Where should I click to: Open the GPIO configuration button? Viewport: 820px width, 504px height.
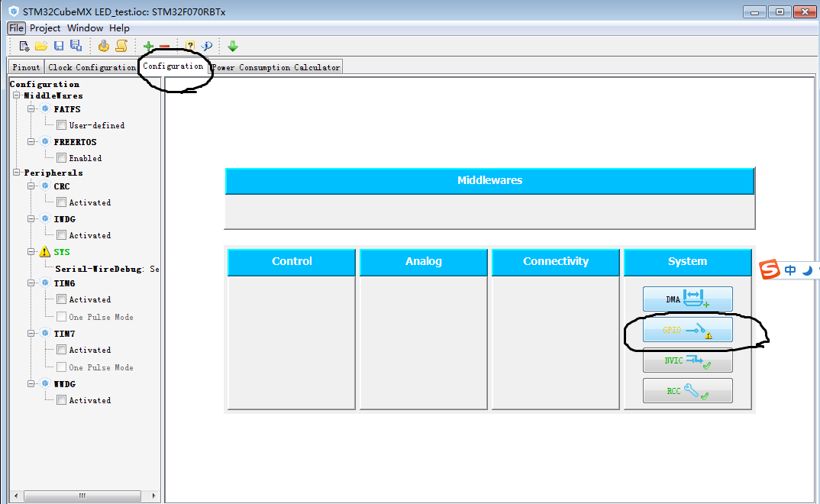(x=687, y=329)
